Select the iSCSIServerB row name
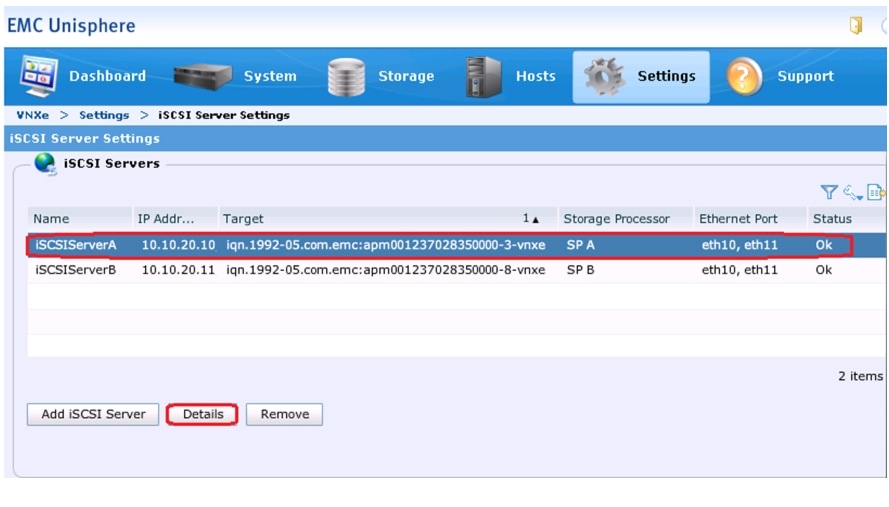Viewport: 889px width, 507px height. 75,270
